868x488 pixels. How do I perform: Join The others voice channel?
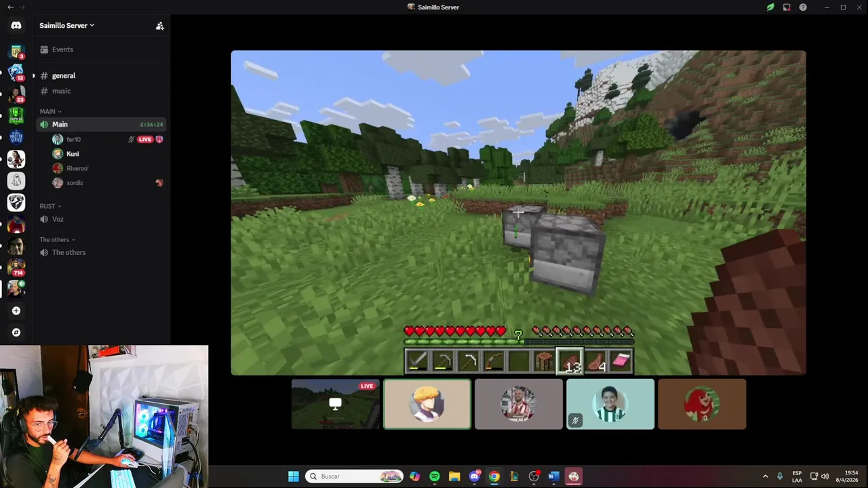[102, 252]
